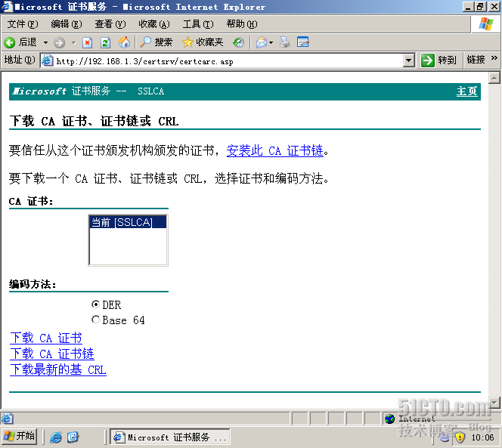Click the Back arrow icon

click(10, 42)
